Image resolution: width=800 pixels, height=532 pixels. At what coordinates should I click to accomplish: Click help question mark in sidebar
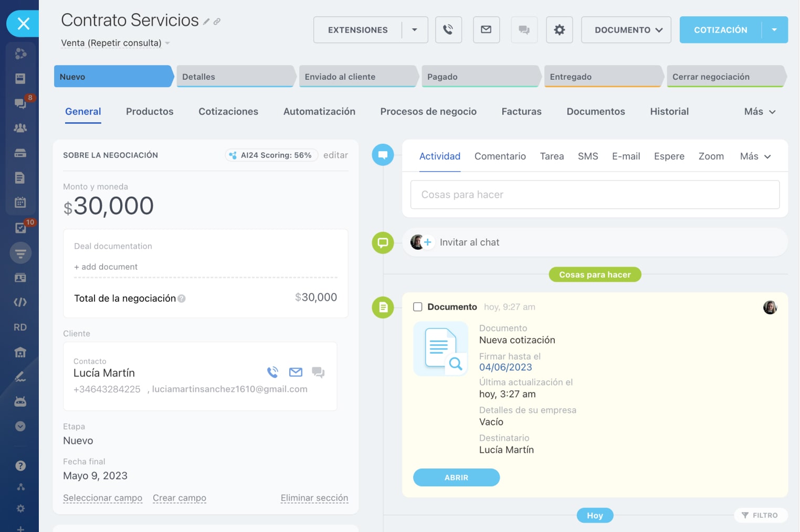coord(20,466)
